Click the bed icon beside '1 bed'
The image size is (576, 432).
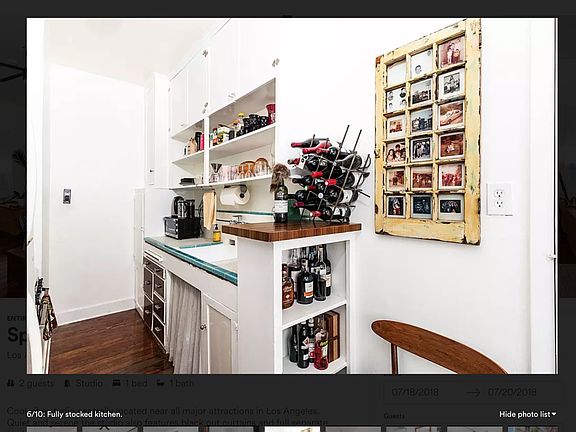[116, 383]
